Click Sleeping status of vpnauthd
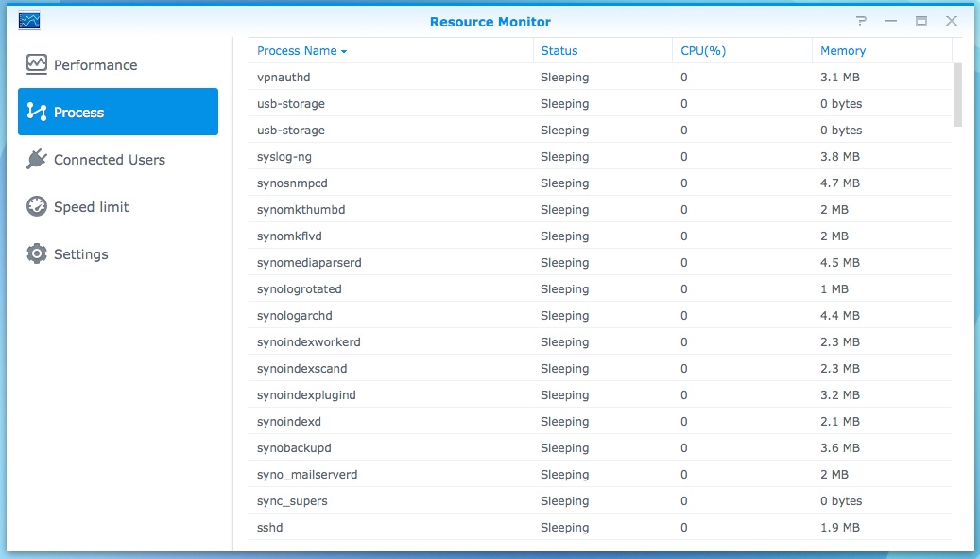Screen dimensions: 980x559 [x=564, y=77]
